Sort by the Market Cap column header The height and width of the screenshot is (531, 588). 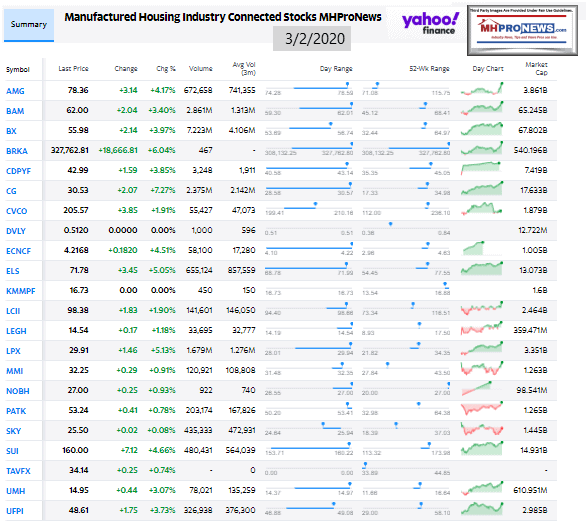point(537,69)
